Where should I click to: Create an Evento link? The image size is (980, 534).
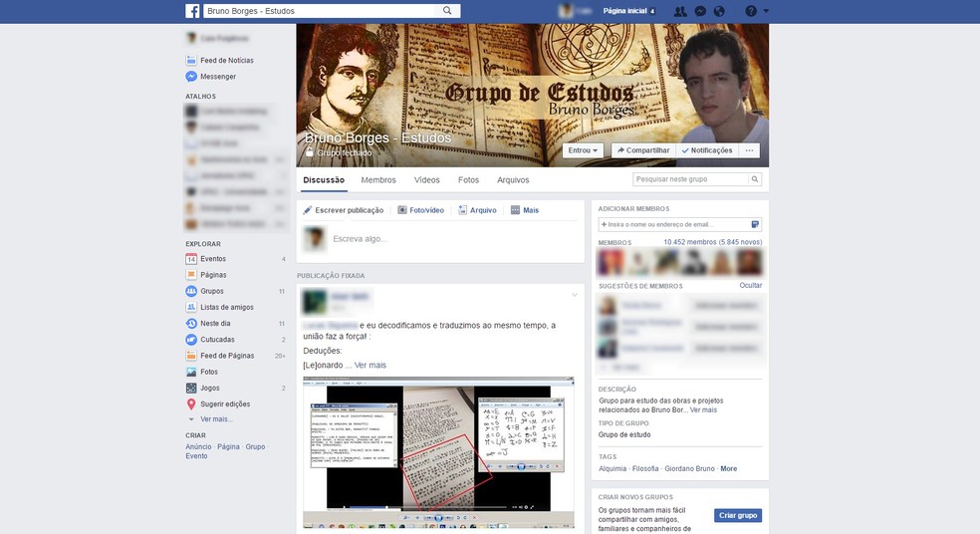click(x=196, y=456)
